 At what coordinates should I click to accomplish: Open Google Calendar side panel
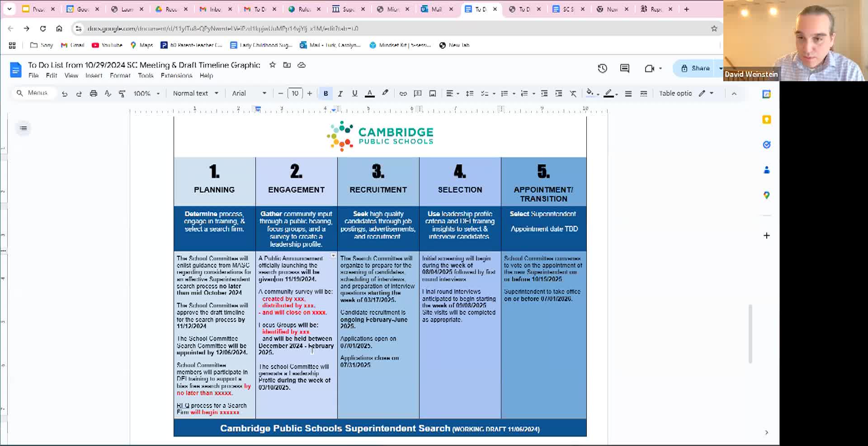click(x=766, y=94)
